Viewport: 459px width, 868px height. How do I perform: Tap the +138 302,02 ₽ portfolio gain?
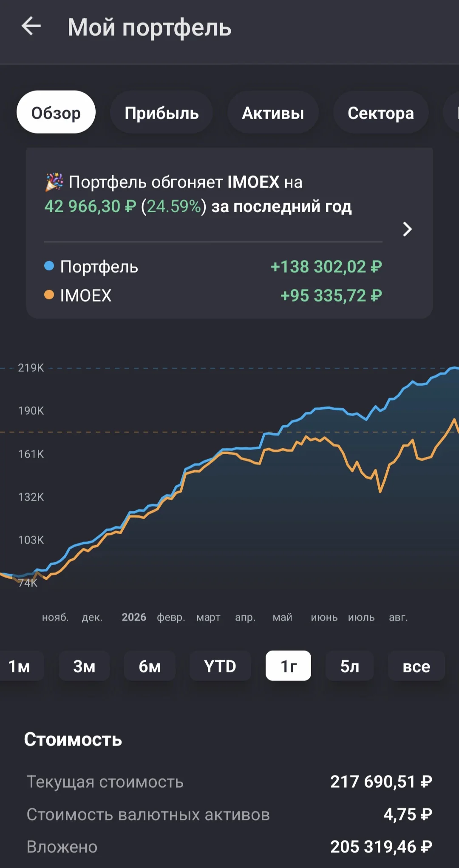pyautogui.click(x=326, y=267)
